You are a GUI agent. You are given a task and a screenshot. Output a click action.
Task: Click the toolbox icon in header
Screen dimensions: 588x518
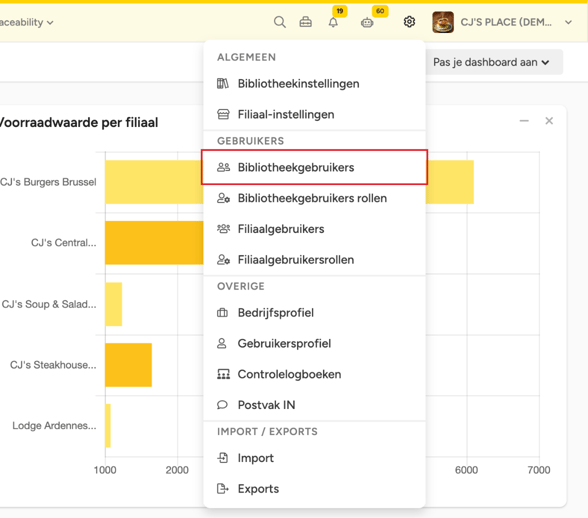[x=306, y=22]
